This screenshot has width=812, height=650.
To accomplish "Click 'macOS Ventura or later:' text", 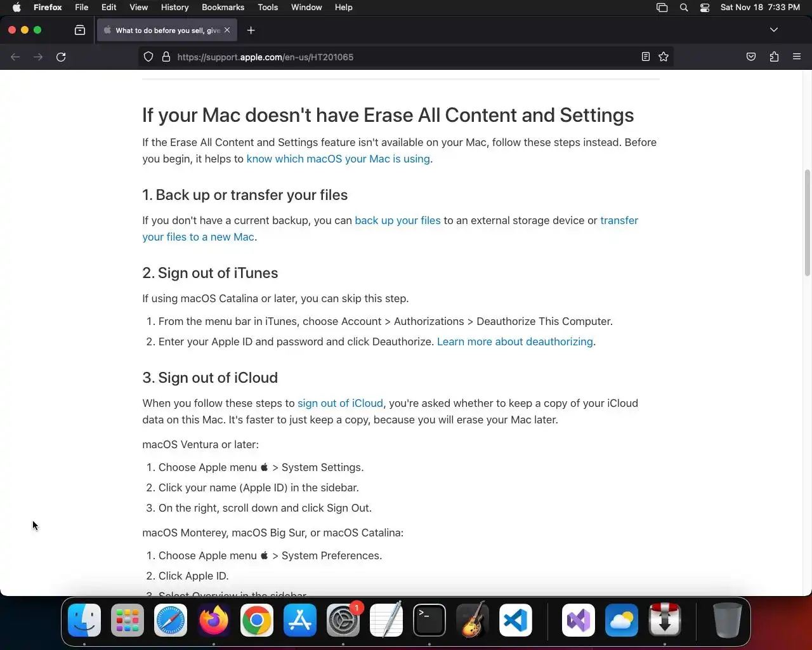I will [200, 444].
